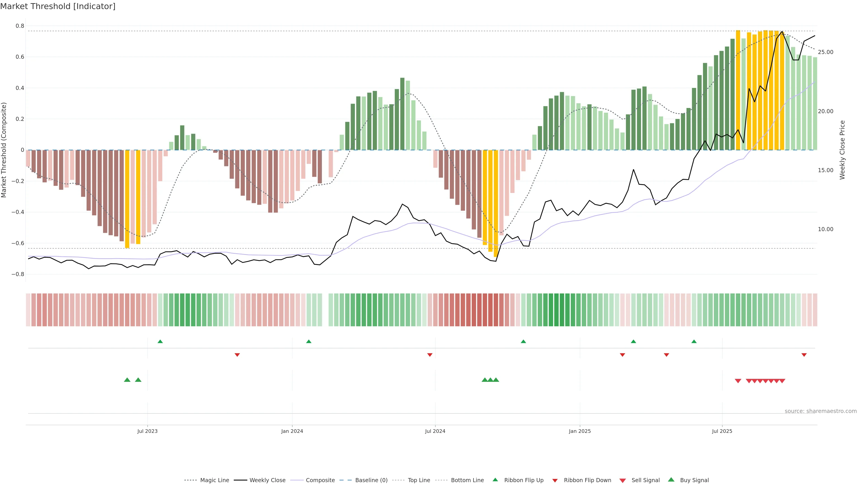Click leftmost green buy signal triangle
Viewport: 868px width, 488px height.
127,380
